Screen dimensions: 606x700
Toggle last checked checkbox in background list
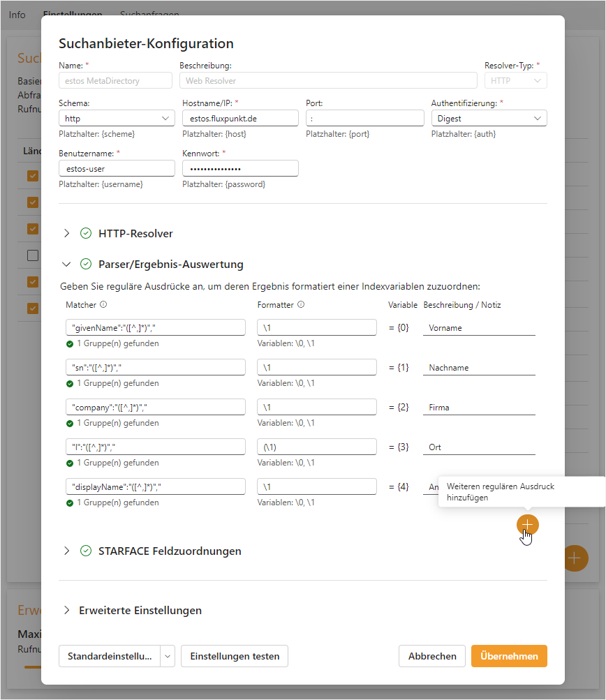coord(33,308)
